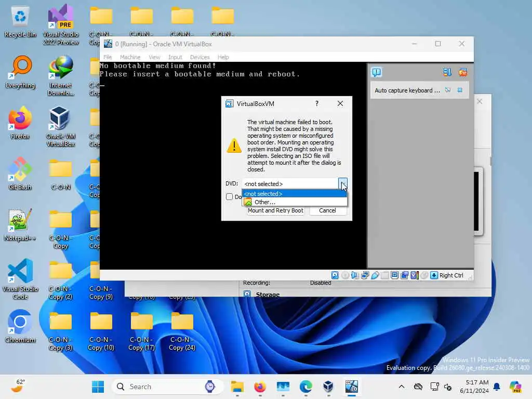
Task: Open the DVD selection dropdown arrow
Action: point(343,183)
